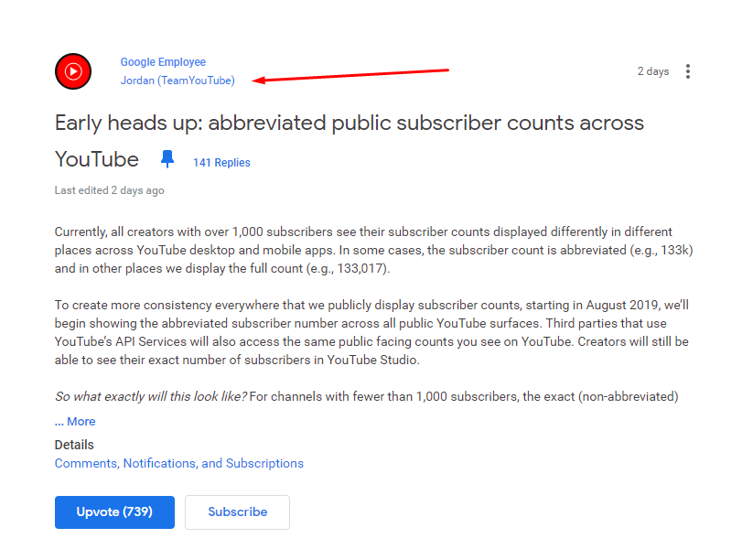Screen dimensions: 753x560
Task: Click 'Last edited 2 days ago' text
Action: pyautogui.click(x=110, y=190)
